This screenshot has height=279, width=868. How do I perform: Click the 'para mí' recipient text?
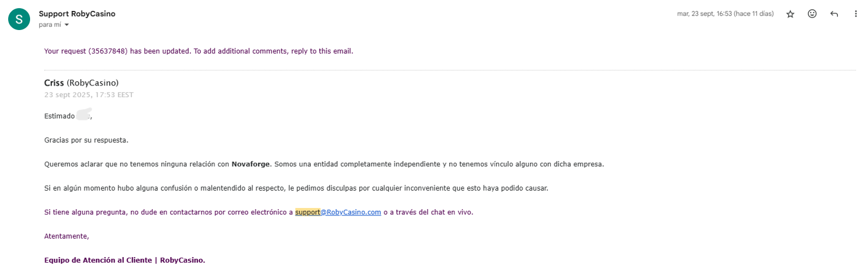tap(50, 25)
